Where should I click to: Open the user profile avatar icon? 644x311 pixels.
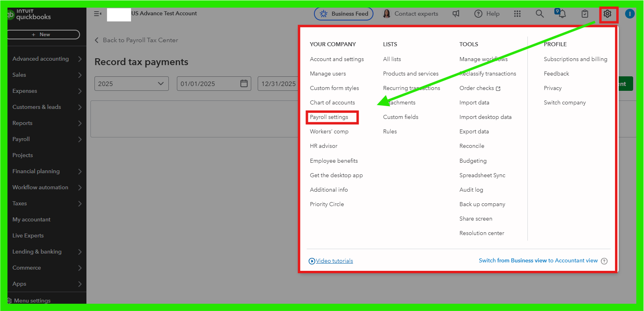[630, 14]
